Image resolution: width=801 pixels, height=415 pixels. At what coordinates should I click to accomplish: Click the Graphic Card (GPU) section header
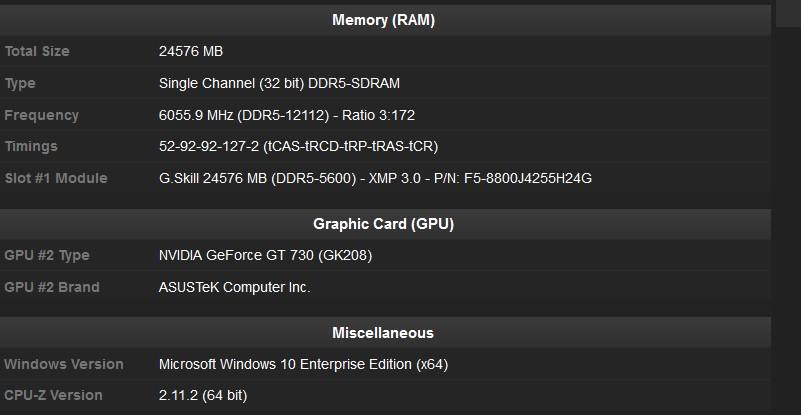tap(383, 224)
